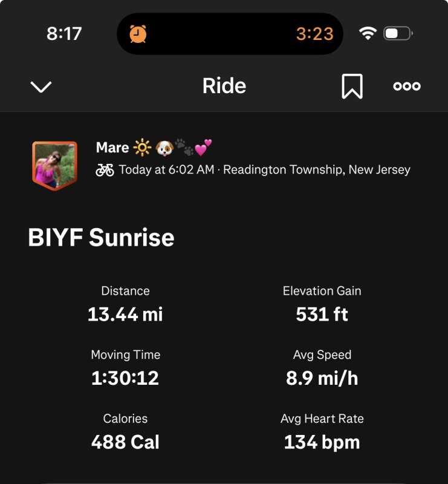Tap the Wi-Fi status icon

(x=367, y=33)
